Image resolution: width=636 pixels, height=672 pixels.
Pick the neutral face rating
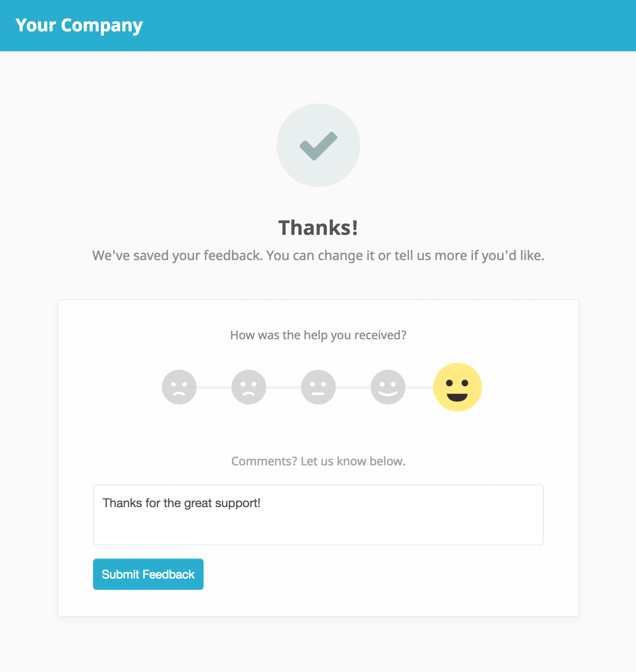(318, 387)
